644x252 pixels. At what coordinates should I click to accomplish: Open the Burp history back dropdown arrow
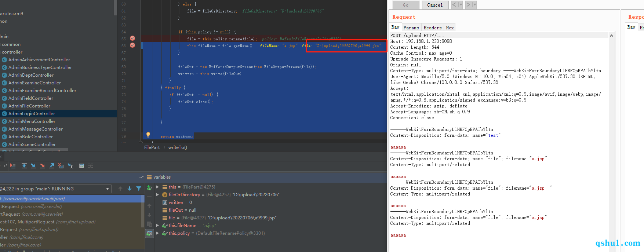coord(461,5)
